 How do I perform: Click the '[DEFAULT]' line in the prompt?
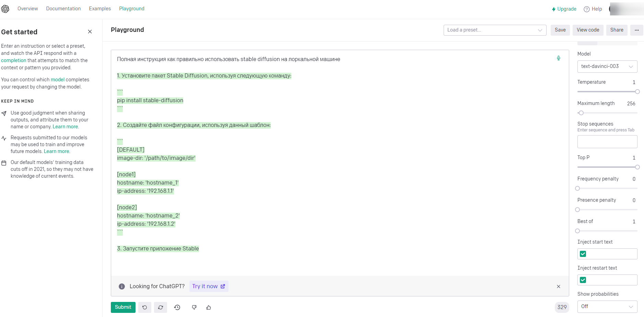(131, 150)
